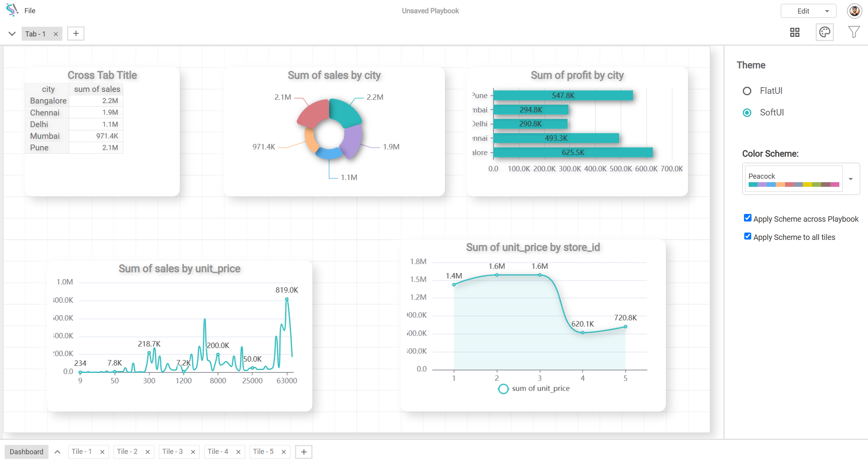Collapse the tab list chevron
868x462 pixels.
[x=12, y=34]
